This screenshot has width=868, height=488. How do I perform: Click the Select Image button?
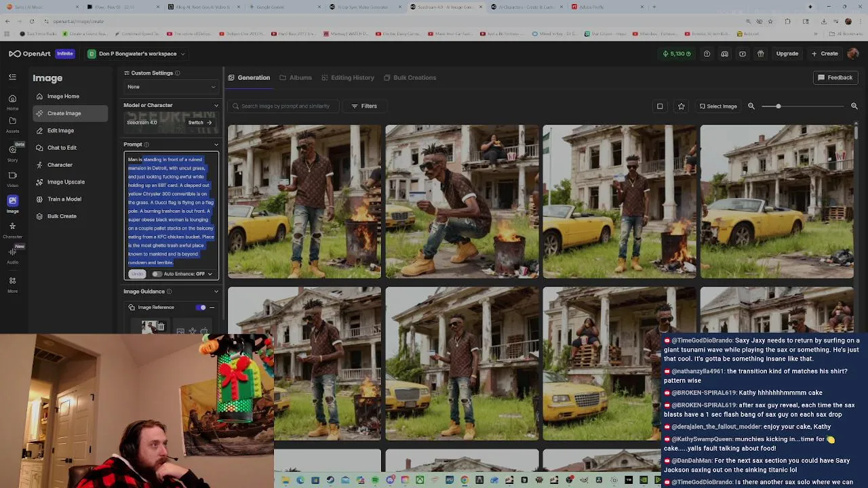click(x=718, y=106)
